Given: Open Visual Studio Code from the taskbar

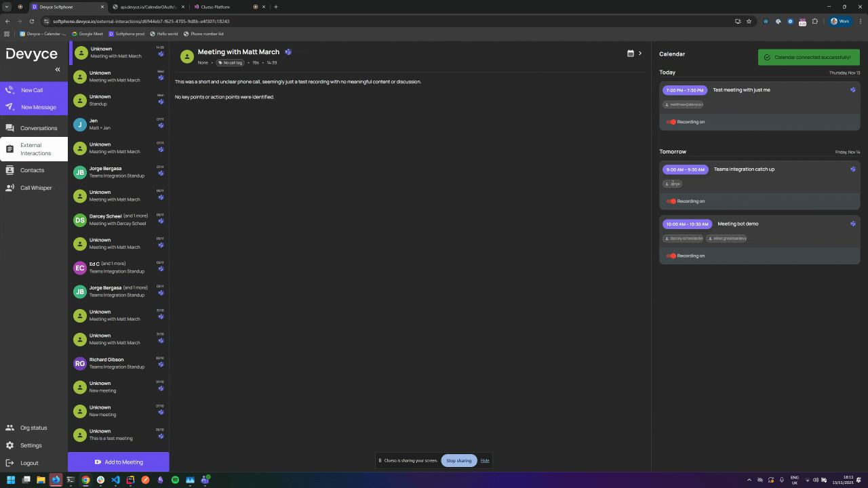Looking at the screenshot, I should tap(115, 480).
